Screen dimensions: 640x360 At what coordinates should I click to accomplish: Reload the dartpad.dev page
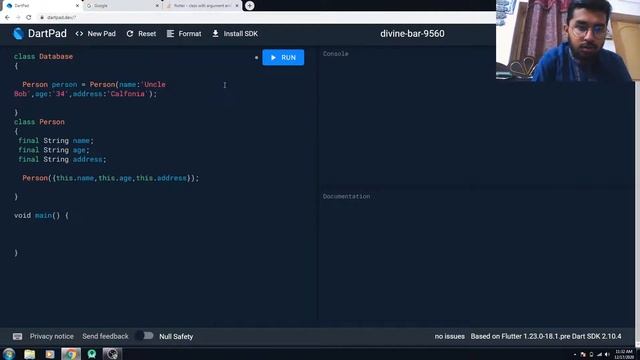pos(29,18)
